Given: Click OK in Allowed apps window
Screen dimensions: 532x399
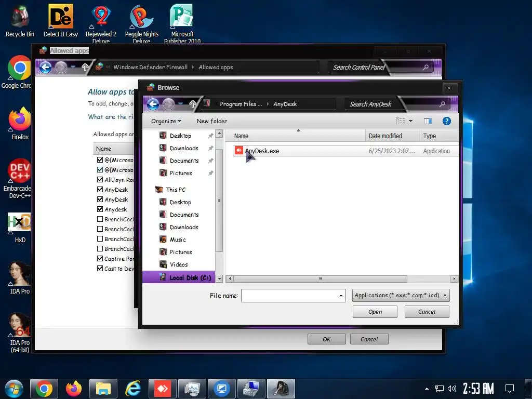Looking at the screenshot, I should tap(326, 339).
